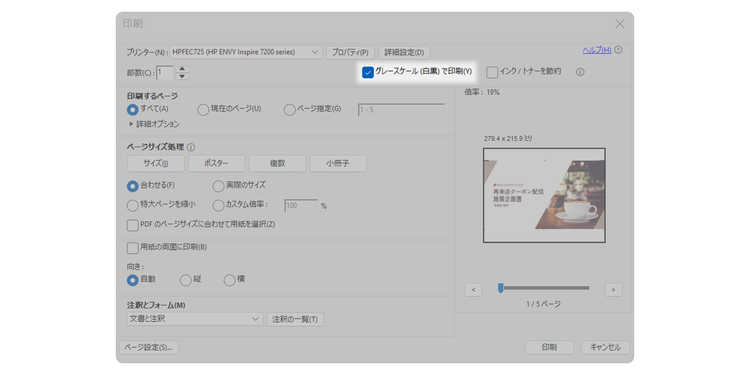Enable 用紙の両面に印刷 checkbox
This screenshot has height=375, width=750.
tap(132, 248)
